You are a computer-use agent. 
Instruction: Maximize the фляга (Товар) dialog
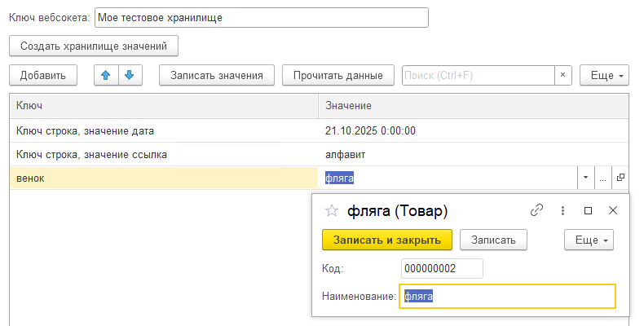[588, 210]
